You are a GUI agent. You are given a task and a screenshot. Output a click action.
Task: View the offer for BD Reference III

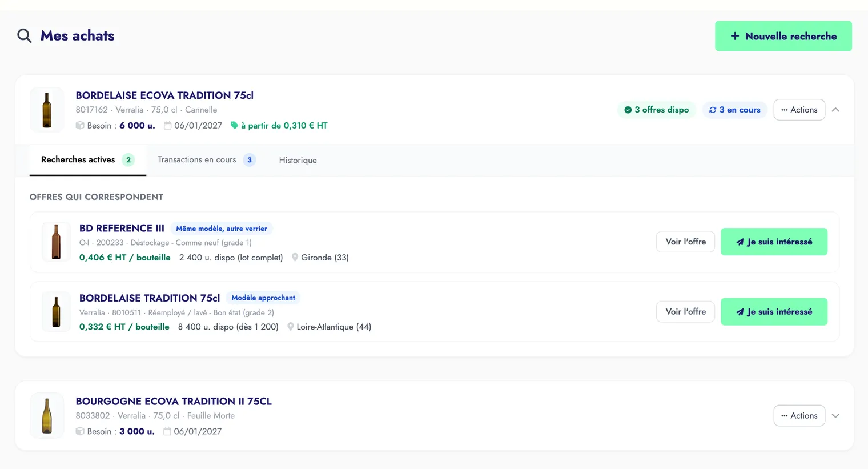click(x=685, y=242)
